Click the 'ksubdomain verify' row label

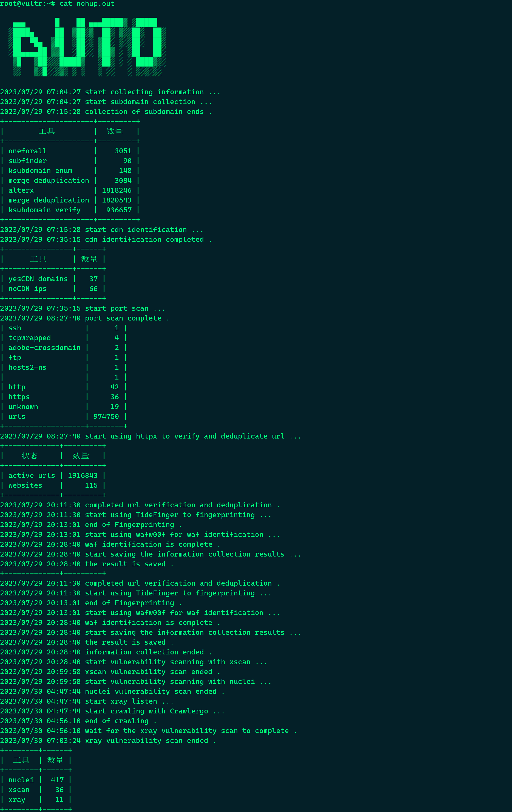click(x=45, y=210)
